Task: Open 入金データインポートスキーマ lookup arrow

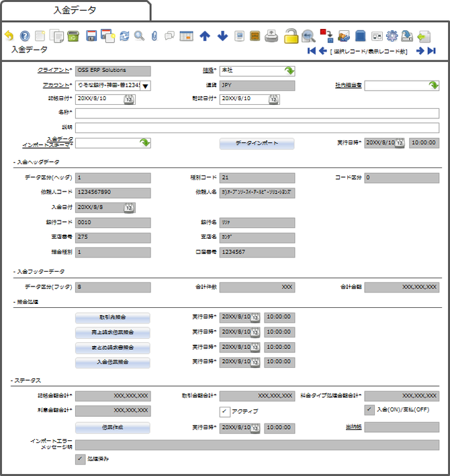Action: (145, 143)
